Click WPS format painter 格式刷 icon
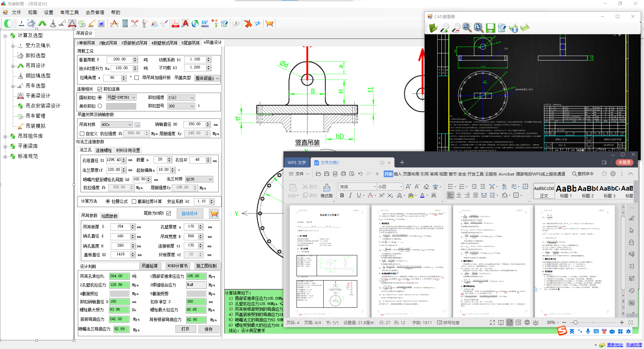Viewport: 644px width, 349px height. coord(326,191)
